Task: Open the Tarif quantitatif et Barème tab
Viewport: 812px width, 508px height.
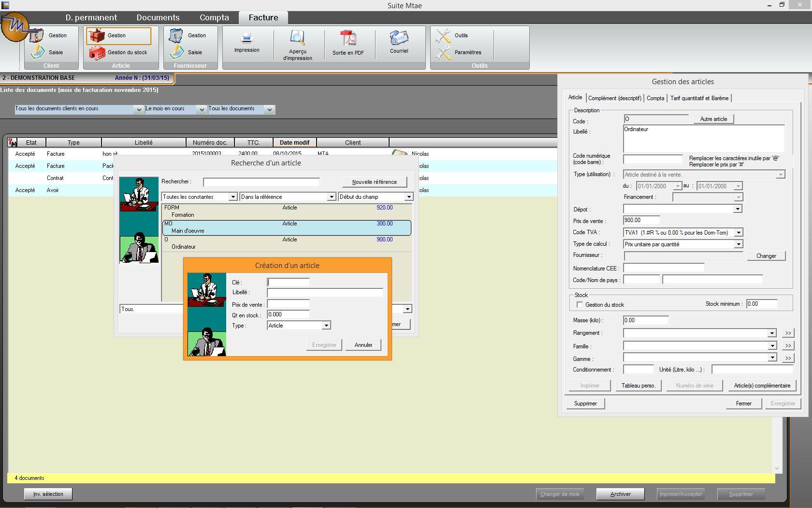Action: (x=699, y=98)
